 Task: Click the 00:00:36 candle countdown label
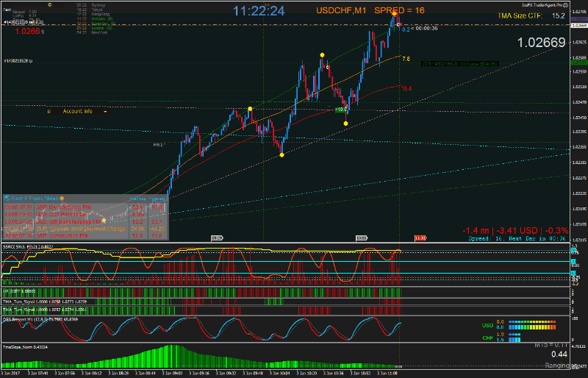[x=425, y=28]
